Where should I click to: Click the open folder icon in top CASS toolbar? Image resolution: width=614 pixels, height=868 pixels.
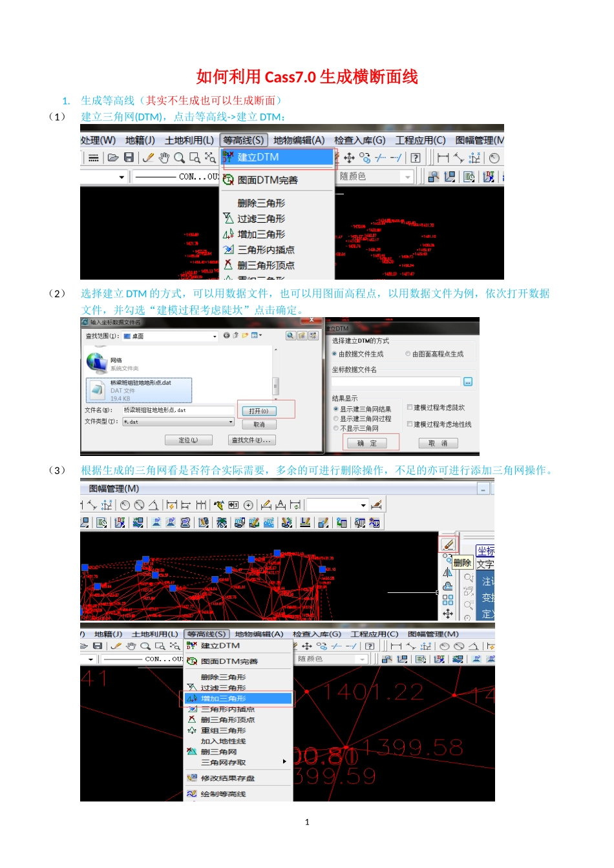(113, 158)
